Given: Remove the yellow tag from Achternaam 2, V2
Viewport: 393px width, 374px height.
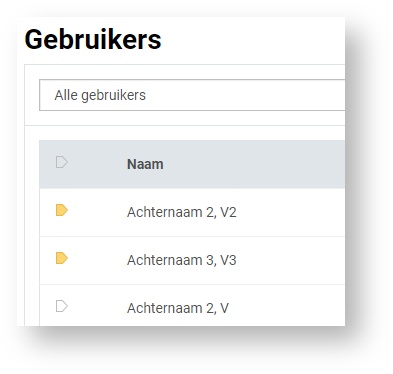Looking at the screenshot, I should (x=62, y=210).
